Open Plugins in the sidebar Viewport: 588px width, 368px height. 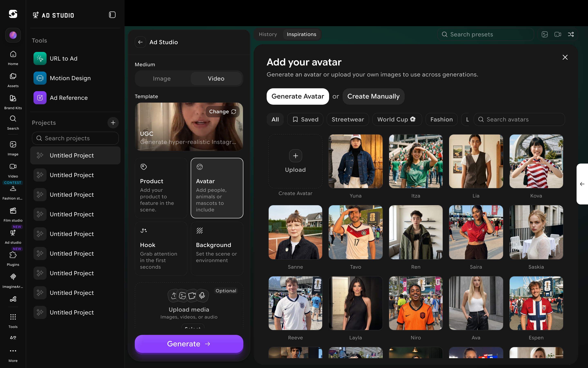coord(13,259)
